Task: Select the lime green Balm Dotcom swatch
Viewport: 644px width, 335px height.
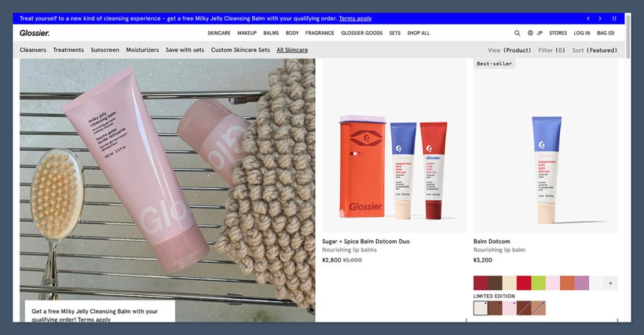Action: pos(538,283)
